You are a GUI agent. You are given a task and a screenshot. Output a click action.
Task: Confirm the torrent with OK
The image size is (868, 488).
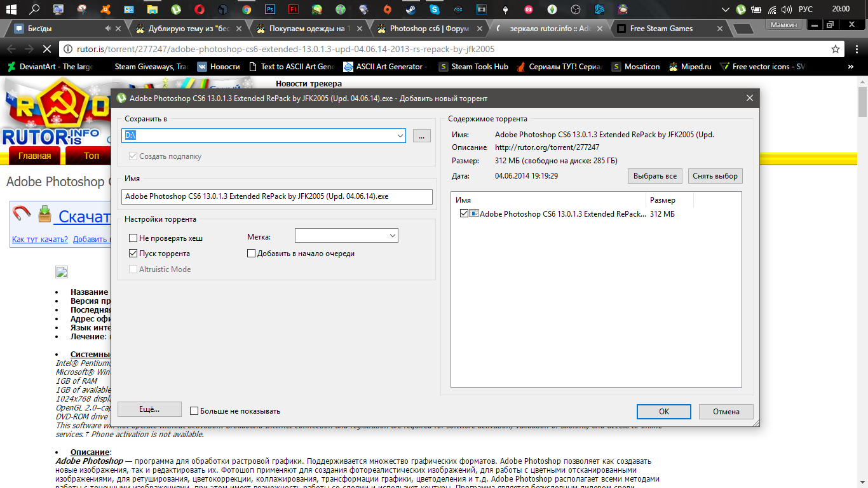[664, 412]
